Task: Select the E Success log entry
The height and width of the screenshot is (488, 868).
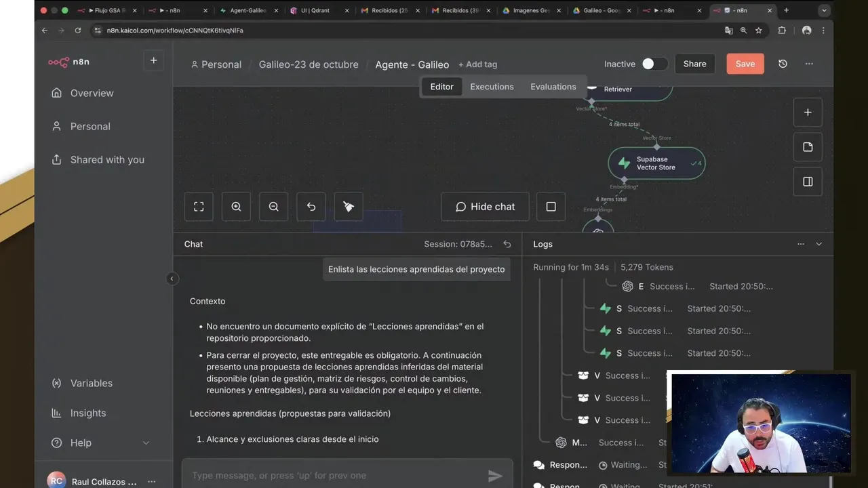Action: coord(698,286)
